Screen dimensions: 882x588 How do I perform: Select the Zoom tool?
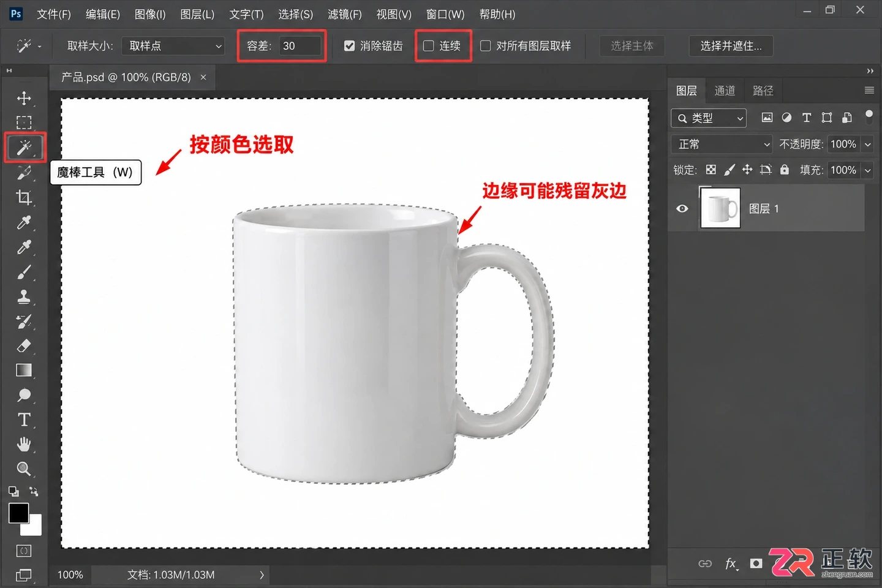(x=24, y=469)
